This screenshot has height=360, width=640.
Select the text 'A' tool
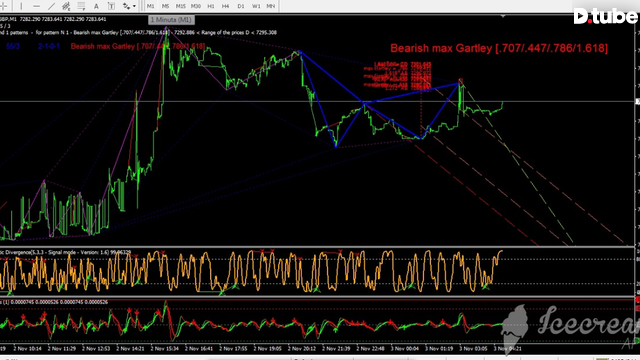pos(96,6)
